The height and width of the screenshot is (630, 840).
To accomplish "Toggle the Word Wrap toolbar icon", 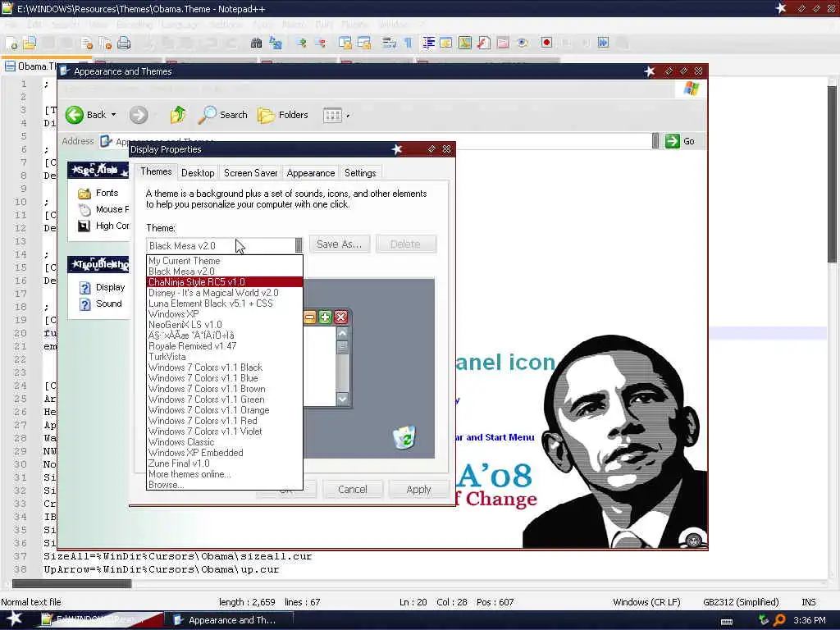I will pyautogui.click(x=390, y=43).
